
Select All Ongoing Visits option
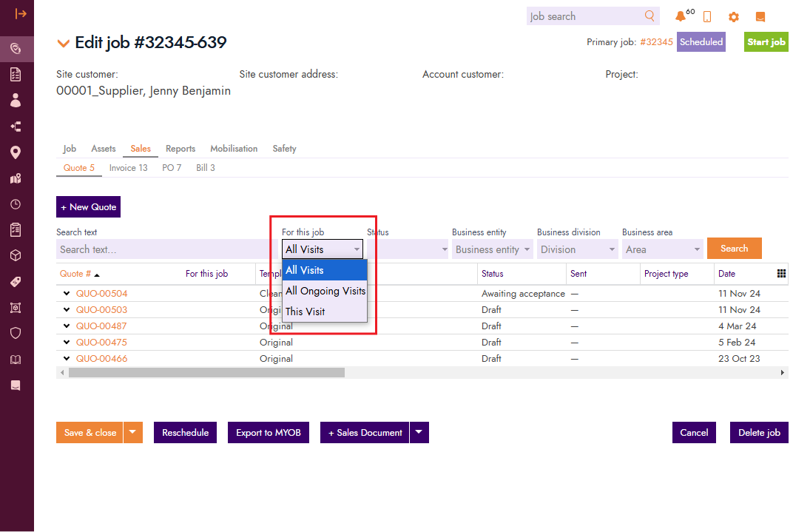(x=325, y=291)
